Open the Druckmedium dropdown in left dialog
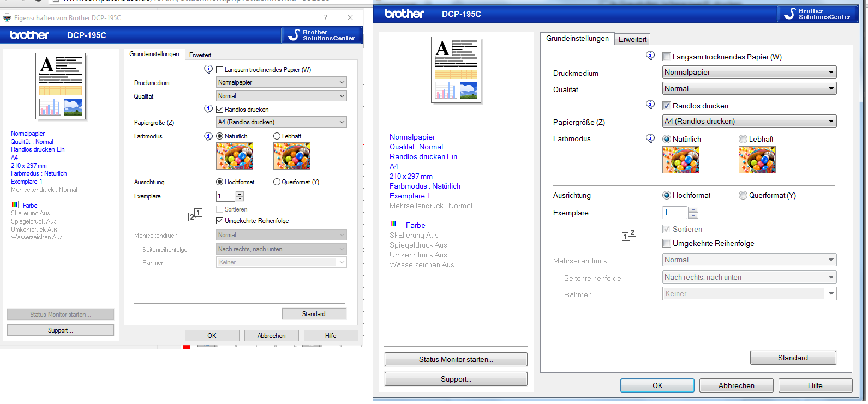 click(x=282, y=82)
